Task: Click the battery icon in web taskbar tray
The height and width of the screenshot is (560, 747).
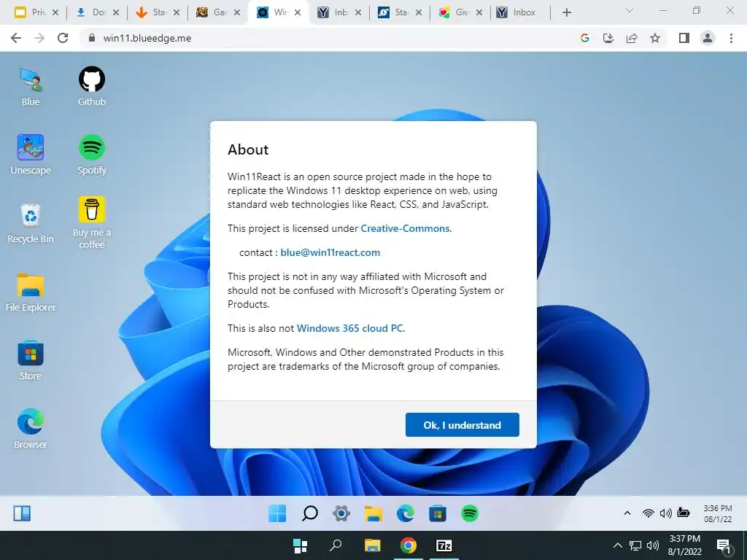Action: 683,513
